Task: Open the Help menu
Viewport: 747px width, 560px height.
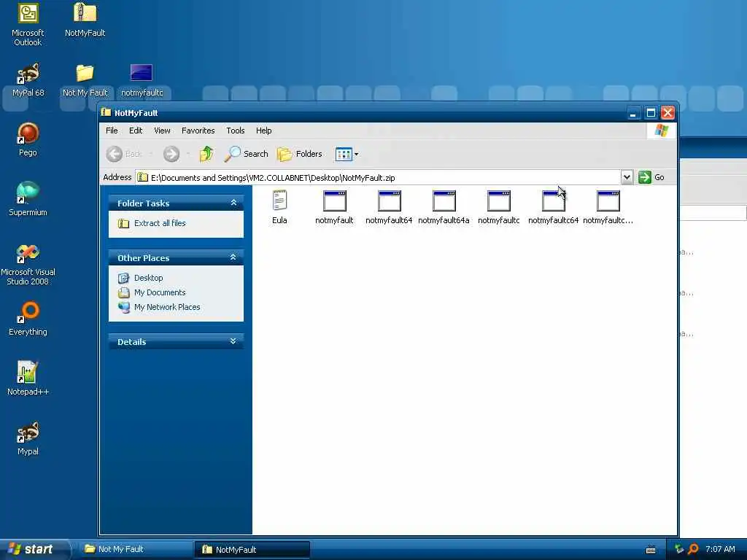Action: 264,131
